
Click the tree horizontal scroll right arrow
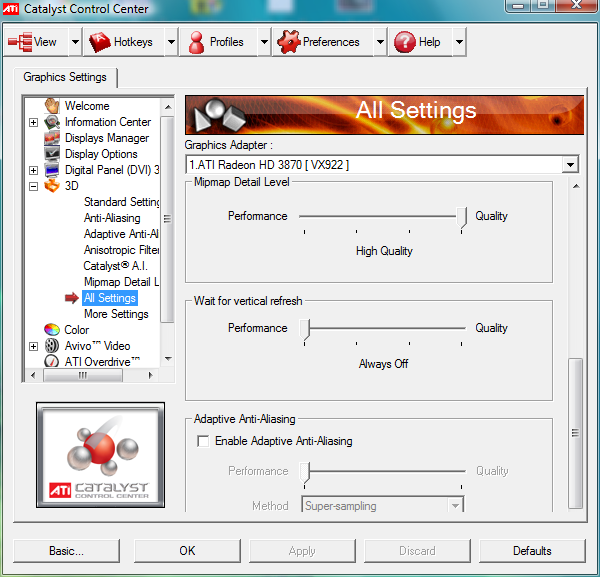coord(150,375)
